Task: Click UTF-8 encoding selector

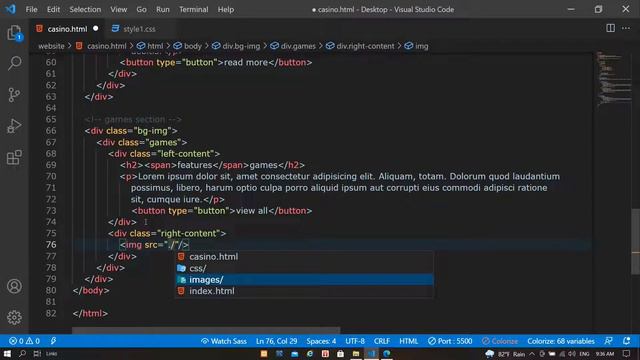Action: [x=355, y=341]
